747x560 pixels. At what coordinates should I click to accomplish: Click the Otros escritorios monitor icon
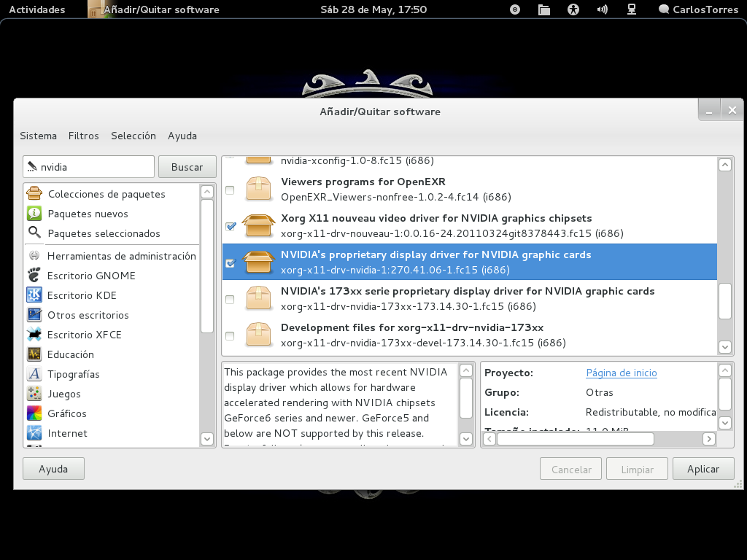point(34,315)
